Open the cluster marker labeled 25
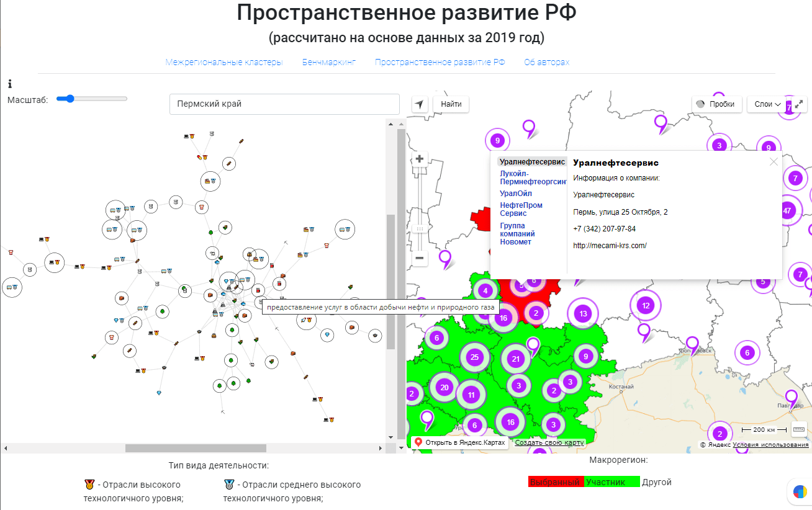The height and width of the screenshot is (510, 812). (474, 357)
